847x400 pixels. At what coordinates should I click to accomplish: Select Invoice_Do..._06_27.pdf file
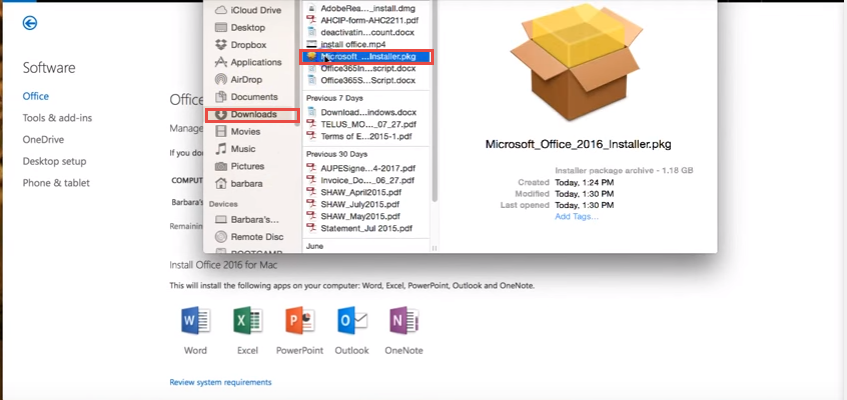coord(360,180)
